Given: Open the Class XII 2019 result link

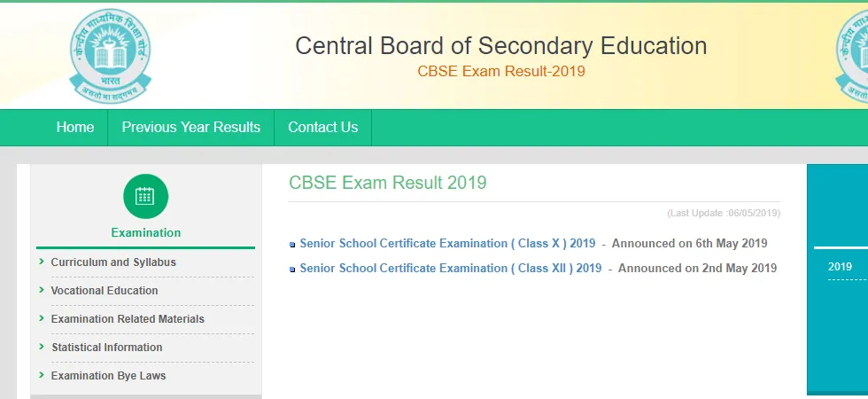Looking at the screenshot, I should click(x=451, y=268).
